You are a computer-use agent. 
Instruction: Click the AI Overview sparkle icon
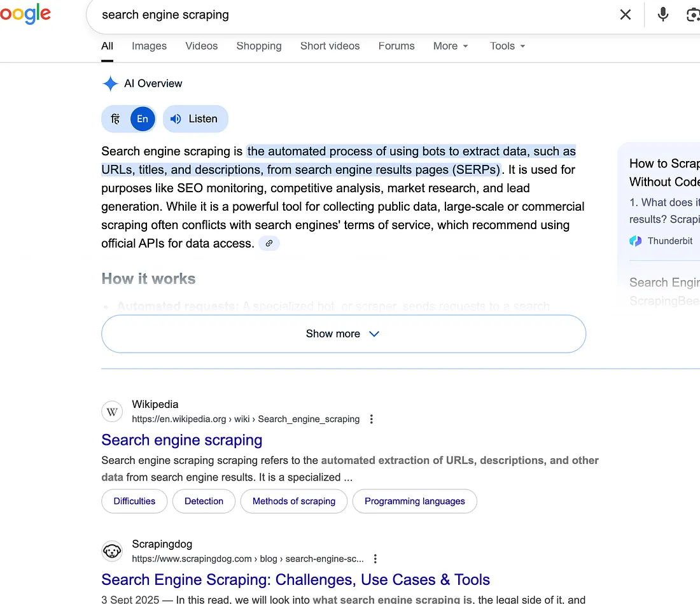[x=110, y=83]
